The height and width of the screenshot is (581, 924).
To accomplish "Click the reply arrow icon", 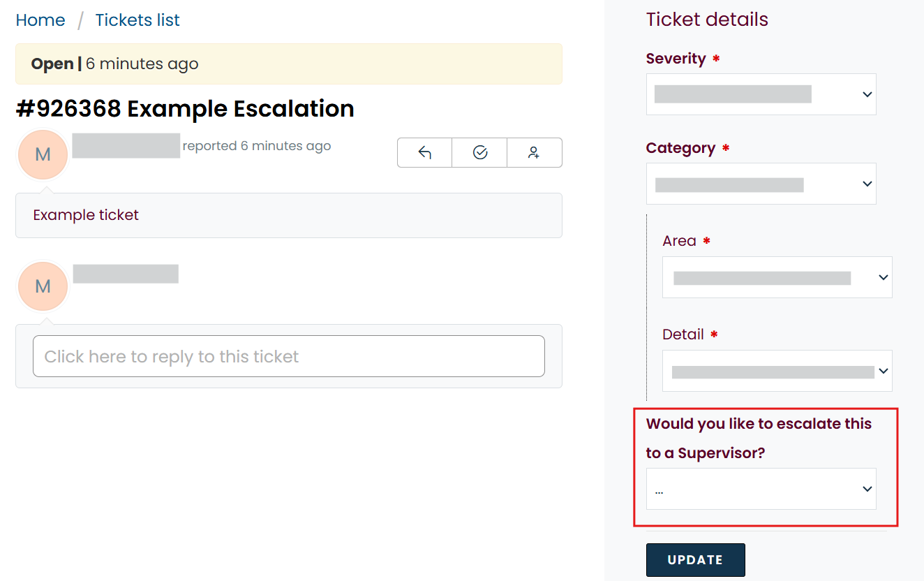I will coord(424,153).
